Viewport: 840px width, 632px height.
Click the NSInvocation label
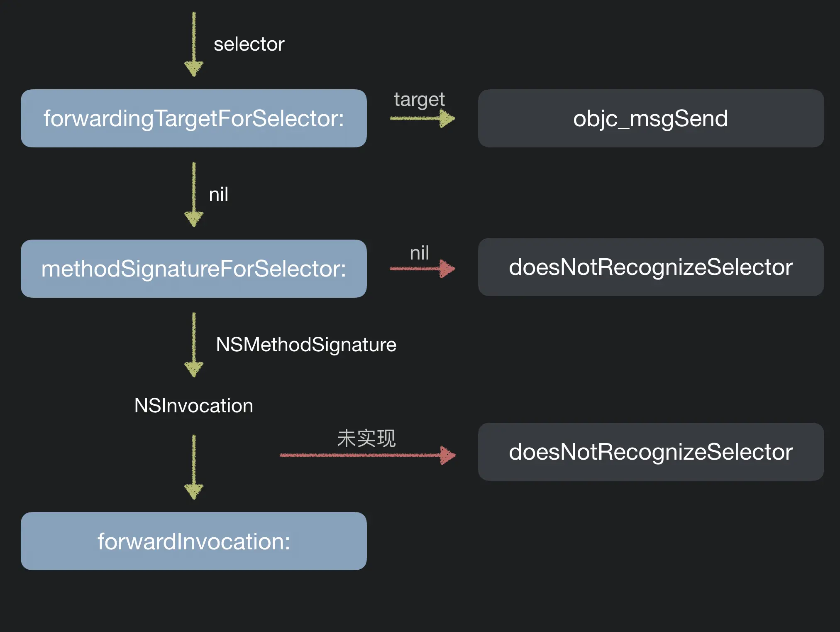(x=193, y=406)
